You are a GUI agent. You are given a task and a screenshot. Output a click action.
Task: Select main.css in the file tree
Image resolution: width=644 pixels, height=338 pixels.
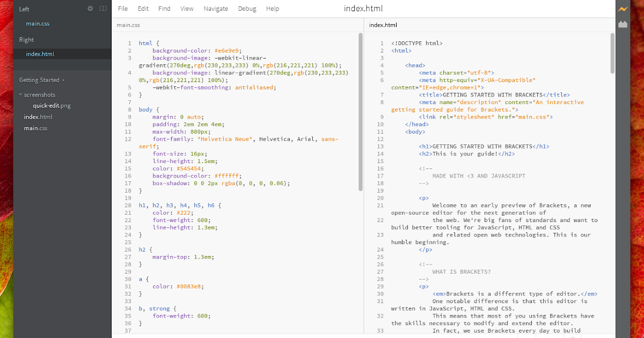click(36, 128)
